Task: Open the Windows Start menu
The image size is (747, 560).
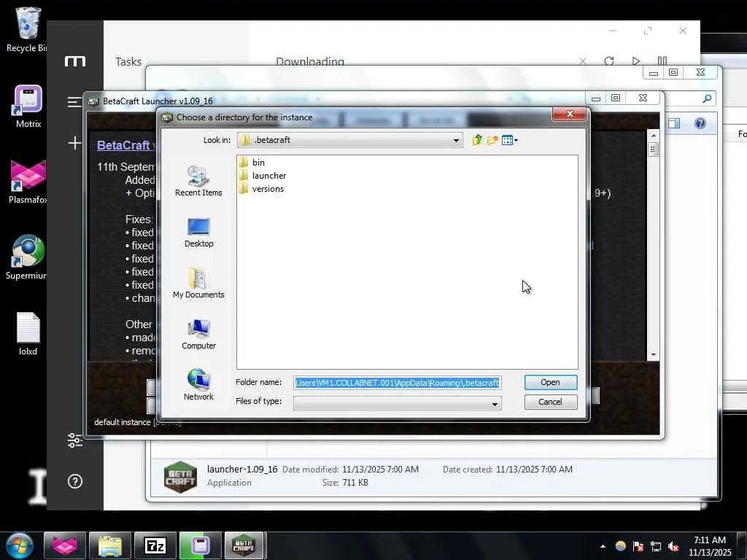Action: 20,545
